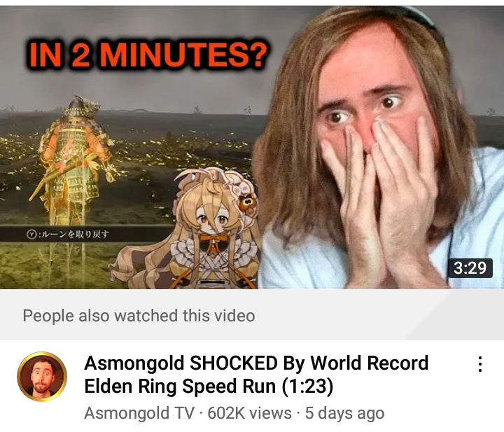Click the 602K views count
This screenshot has height=432, width=504.
pos(249,413)
